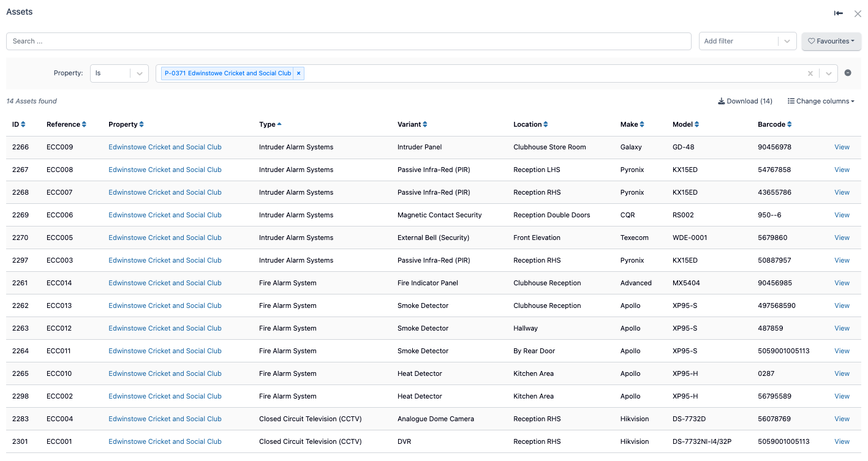Sort the table by Barcode

tap(774, 124)
